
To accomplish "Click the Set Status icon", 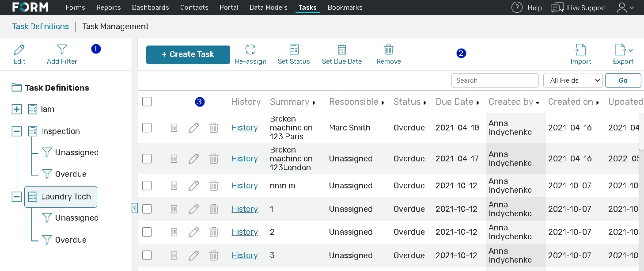I will [x=294, y=50].
